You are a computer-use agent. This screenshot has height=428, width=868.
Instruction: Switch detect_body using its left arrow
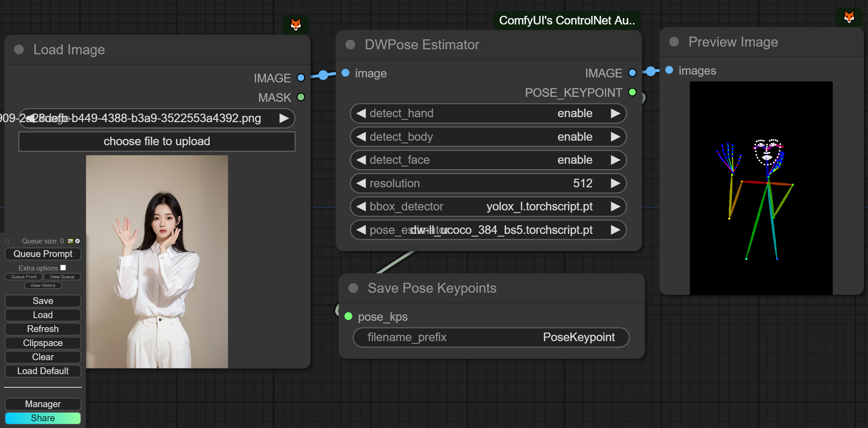point(361,137)
